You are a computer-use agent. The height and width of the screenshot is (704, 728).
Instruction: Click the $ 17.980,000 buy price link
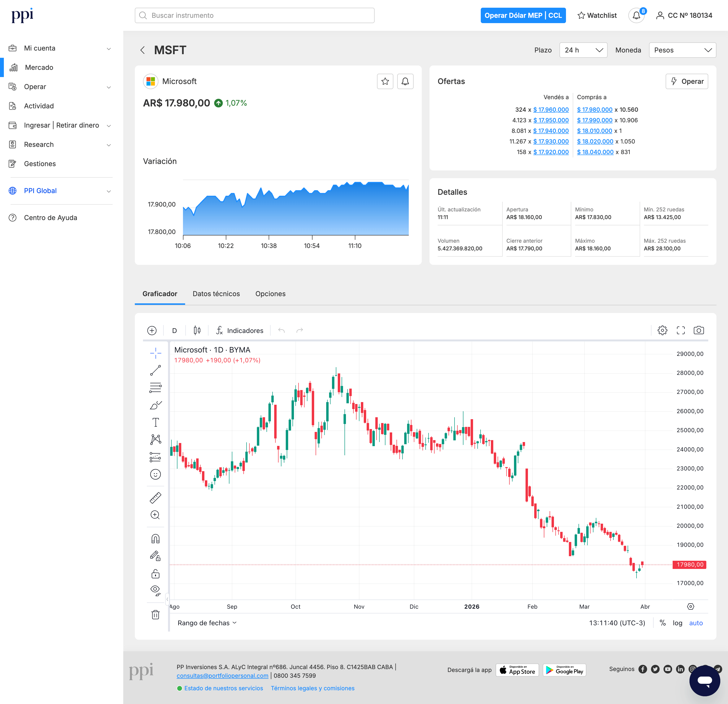pyautogui.click(x=595, y=110)
